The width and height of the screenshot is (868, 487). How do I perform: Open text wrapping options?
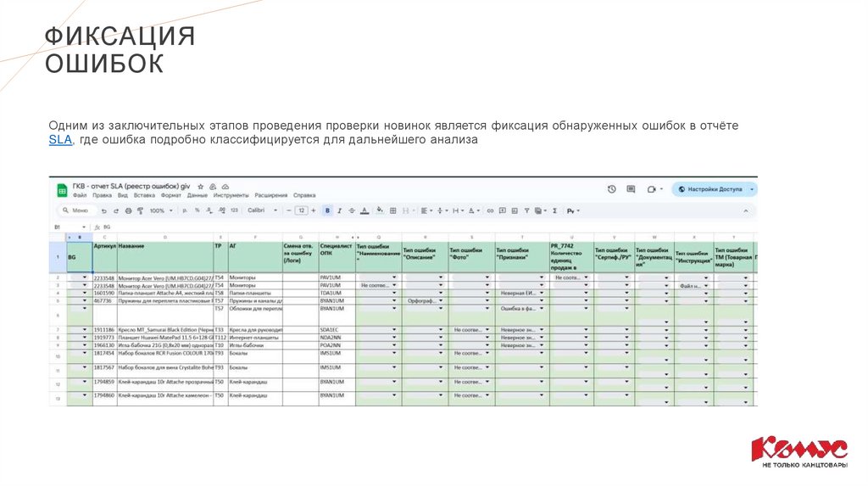[457, 210]
